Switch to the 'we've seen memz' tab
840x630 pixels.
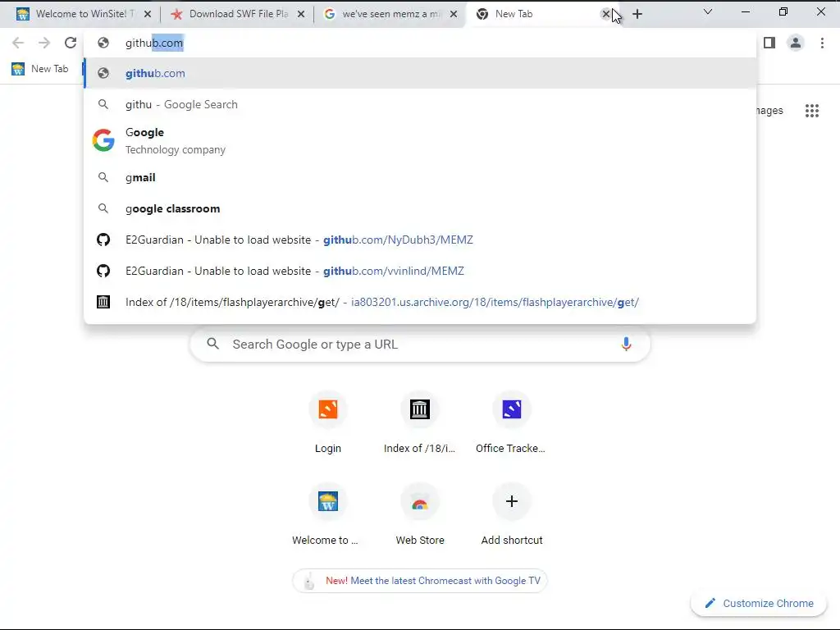point(390,15)
